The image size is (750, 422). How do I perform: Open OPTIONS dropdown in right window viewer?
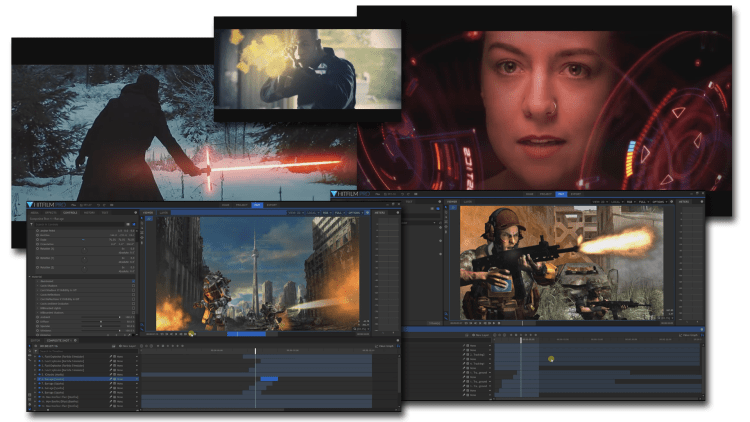660,202
